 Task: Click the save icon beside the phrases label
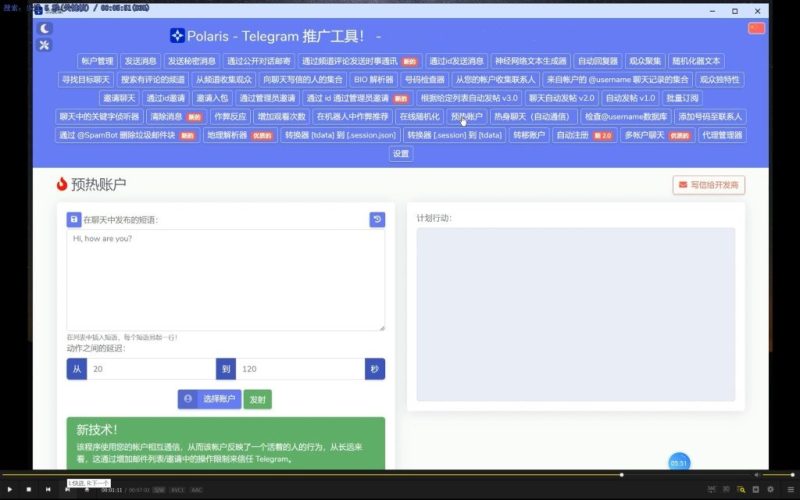click(x=74, y=219)
